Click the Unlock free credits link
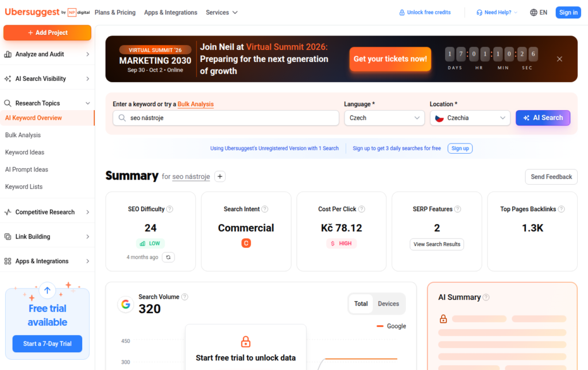This screenshot has width=588, height=370. [428, 13]
